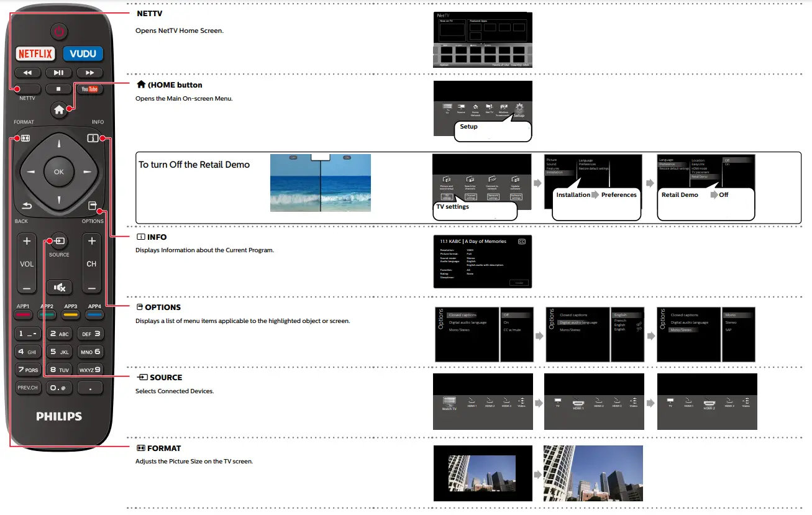Image resolution: width=812 pixels, height=515 pixels.
Task: Click the up arrow on the remote's D-pad
Action: (x=58, y=145)
